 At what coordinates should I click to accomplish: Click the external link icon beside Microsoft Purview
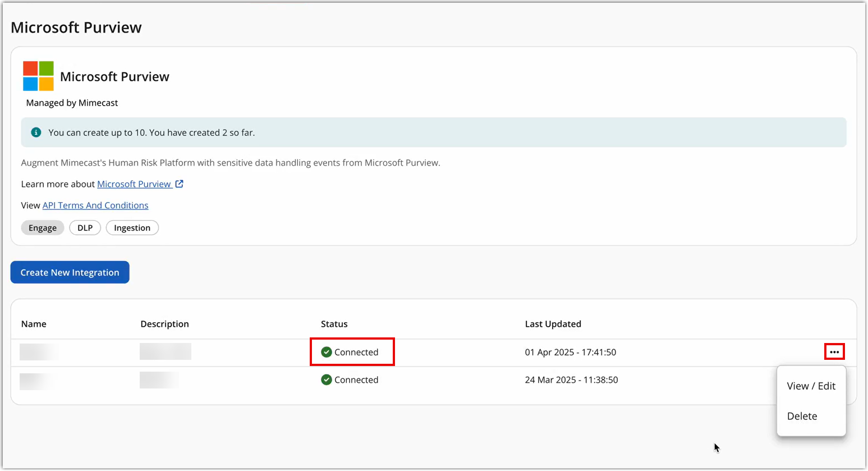coord(179,184)
